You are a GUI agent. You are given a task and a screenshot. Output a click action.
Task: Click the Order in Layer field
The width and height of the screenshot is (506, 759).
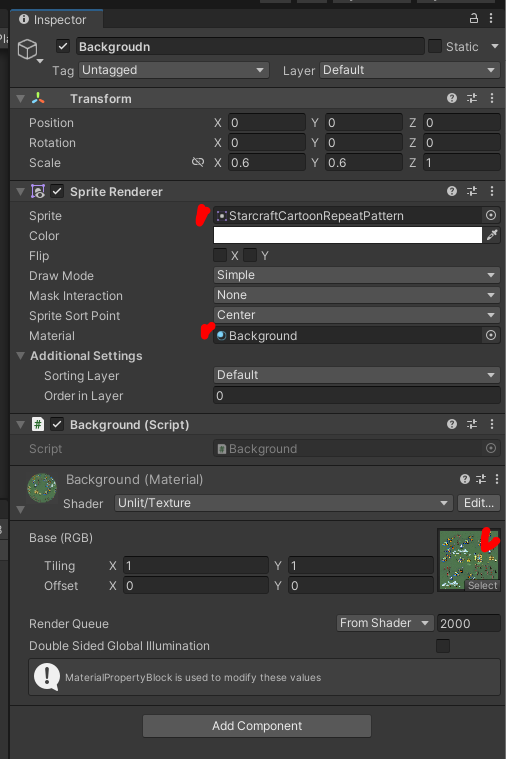(356, 395)
